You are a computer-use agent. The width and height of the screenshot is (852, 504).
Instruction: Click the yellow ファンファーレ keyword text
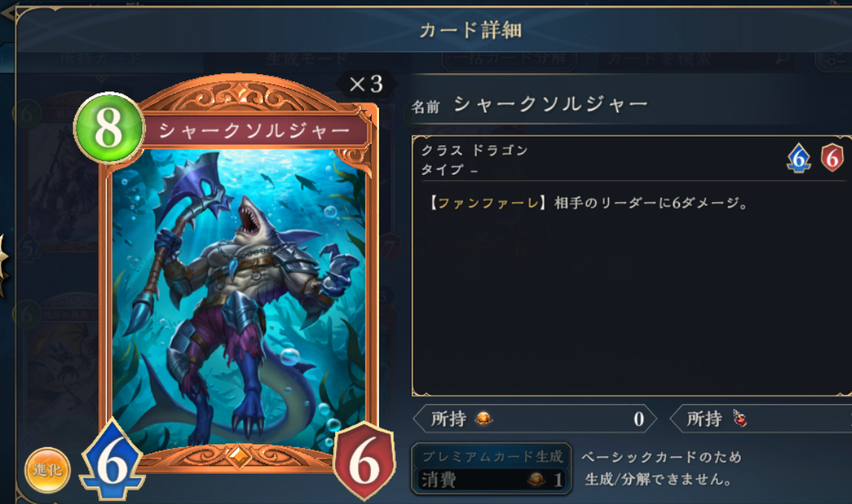click(488, 204)
